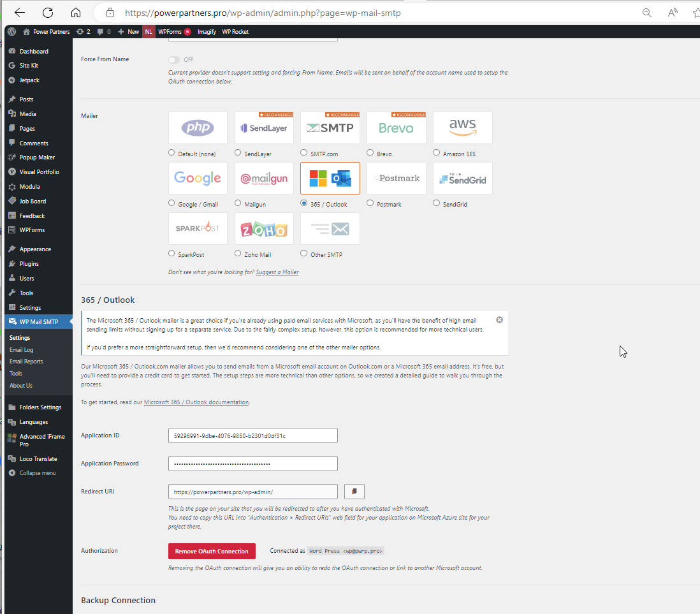Open Power Partners site link
The width and height of the screenshot is (700, 614).
tap(47, 32)
